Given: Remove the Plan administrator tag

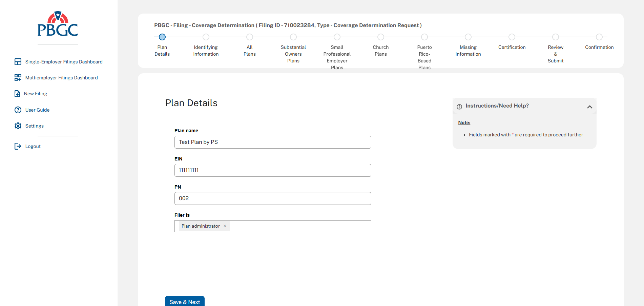Looking at the screenshot, I should click(x=225, y=226).
